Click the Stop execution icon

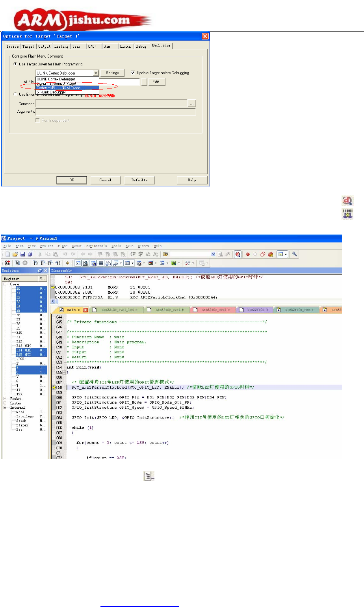coord(25,263)
